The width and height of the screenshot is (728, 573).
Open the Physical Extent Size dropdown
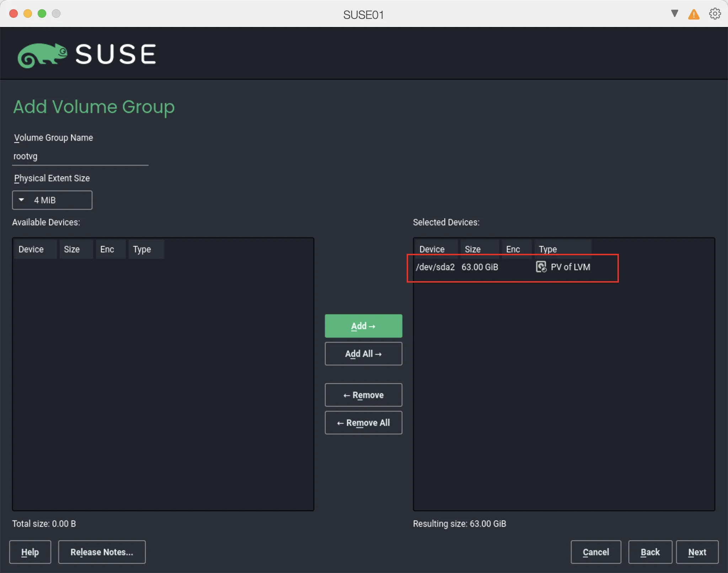[52, 200]
